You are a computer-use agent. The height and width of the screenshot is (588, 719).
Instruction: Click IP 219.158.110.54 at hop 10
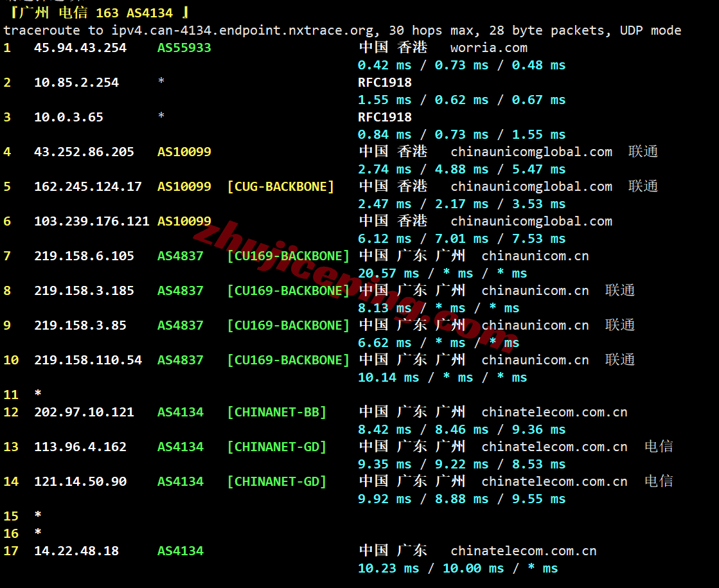pos(88,360)
